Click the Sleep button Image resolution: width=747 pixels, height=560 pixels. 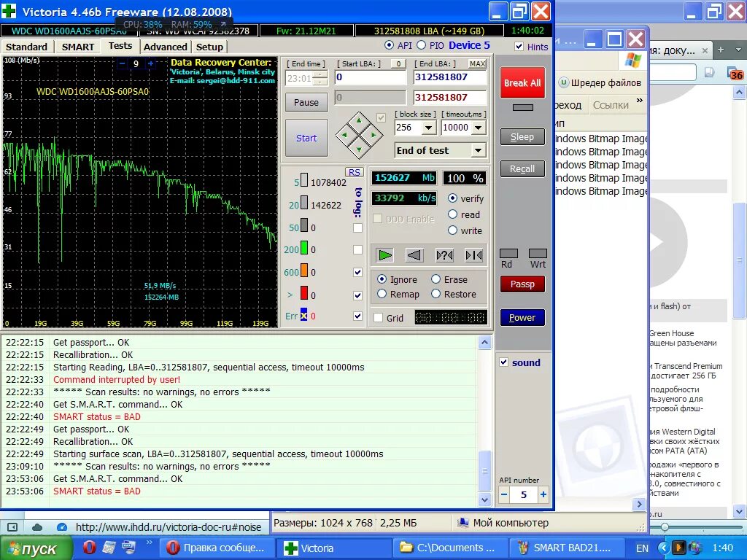coord(522,137)
